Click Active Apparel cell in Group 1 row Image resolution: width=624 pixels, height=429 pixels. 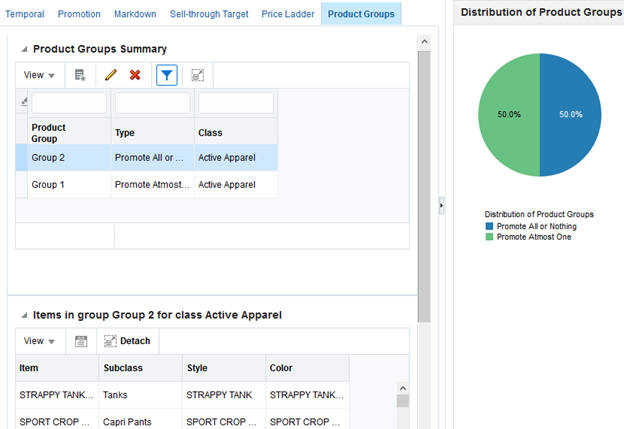236,185
